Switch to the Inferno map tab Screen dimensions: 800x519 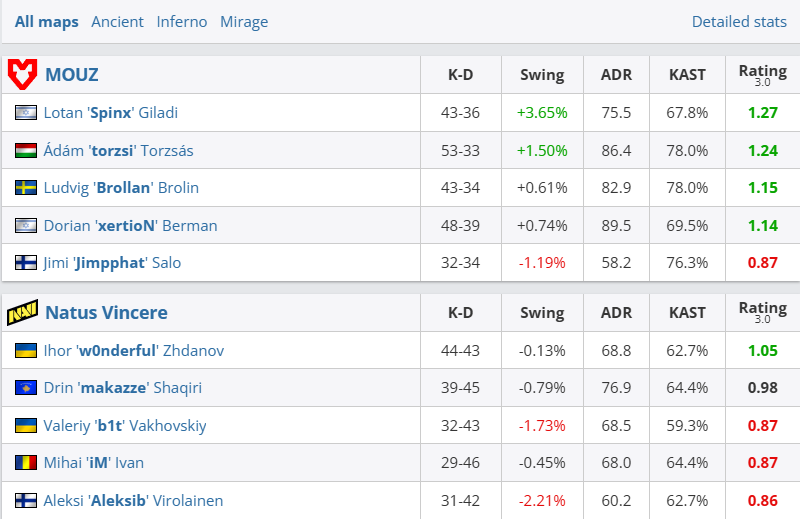coord(182,21)
